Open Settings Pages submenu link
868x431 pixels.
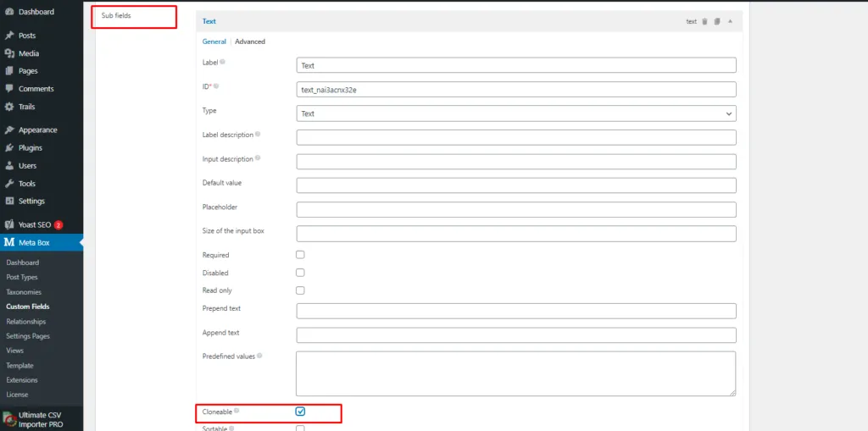[28, 336]
